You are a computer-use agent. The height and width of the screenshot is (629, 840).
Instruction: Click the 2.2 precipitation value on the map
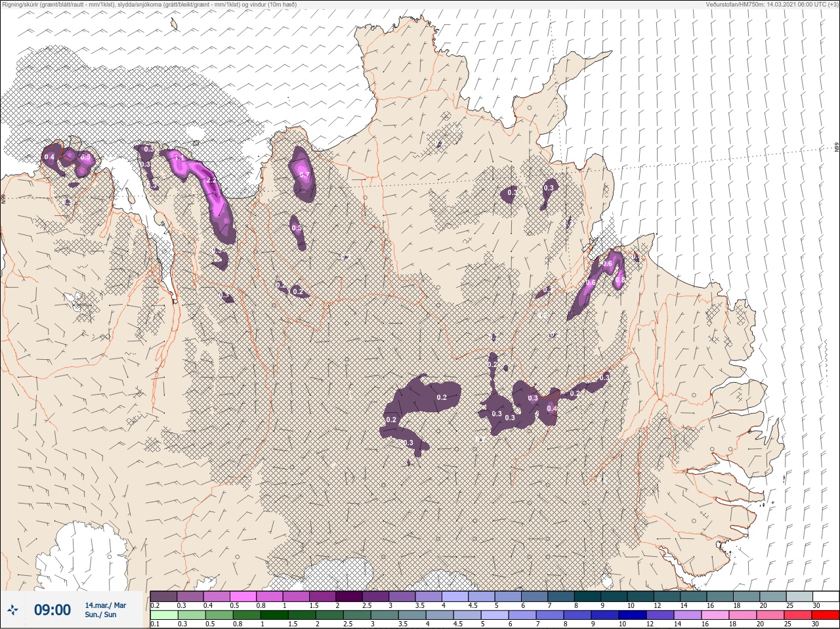click(211, 180)
